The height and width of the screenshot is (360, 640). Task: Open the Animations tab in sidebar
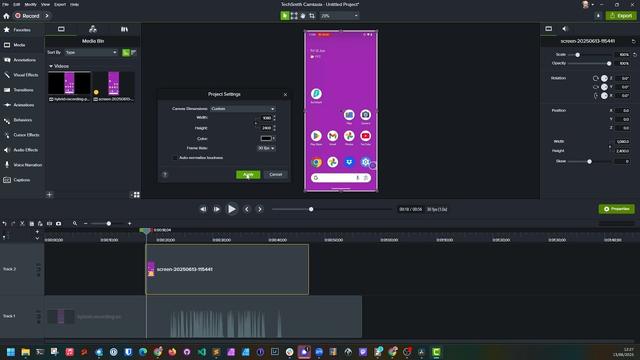[x=22, y=105]
